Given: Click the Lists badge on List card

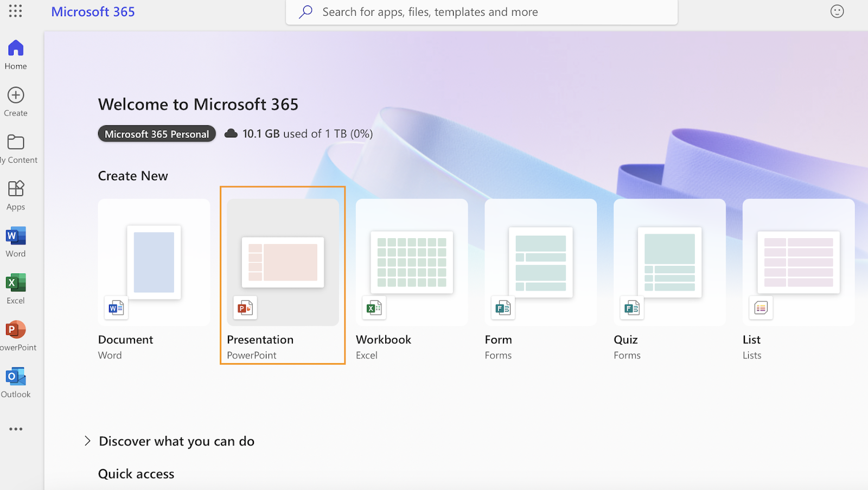Looking at the screenshot, I should pos(761,308).
